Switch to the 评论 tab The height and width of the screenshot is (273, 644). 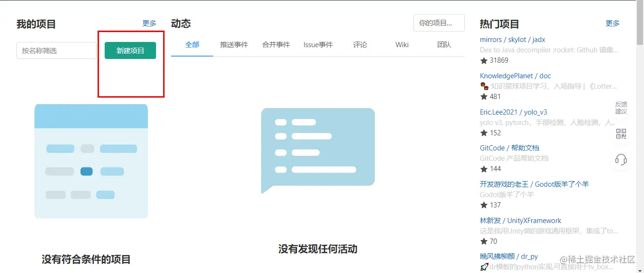pyautogui.click(x=360, y=45)
